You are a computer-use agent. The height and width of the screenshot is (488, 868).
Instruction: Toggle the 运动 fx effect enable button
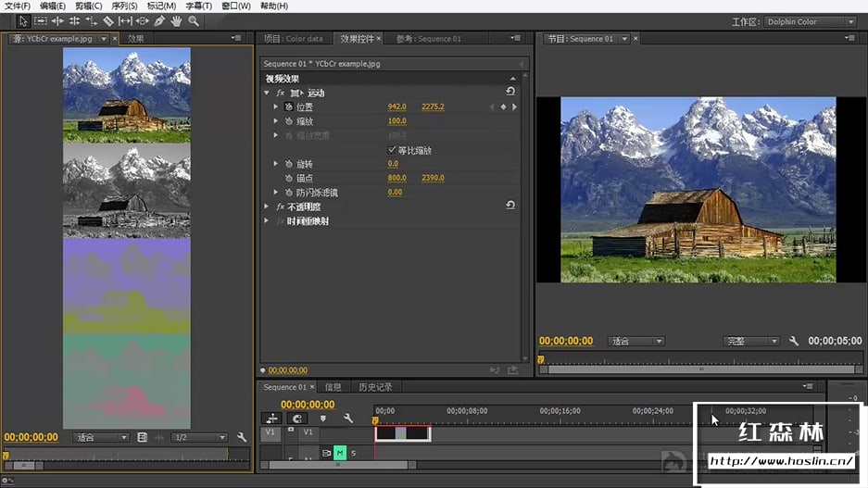(x=280, y=93)
